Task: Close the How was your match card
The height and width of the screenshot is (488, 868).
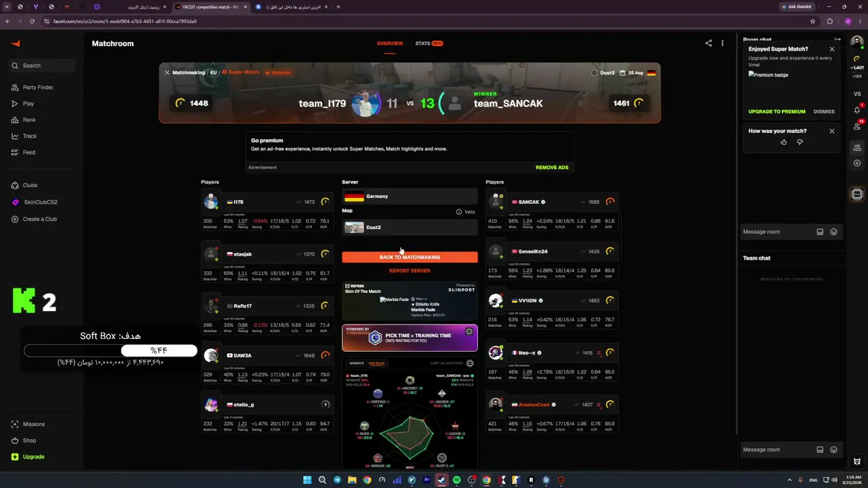Action: 832,131
